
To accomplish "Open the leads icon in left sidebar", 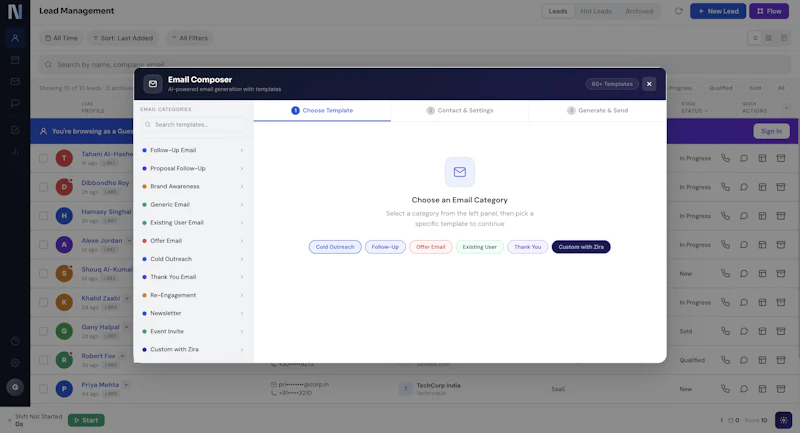I will tap(15, 38).
